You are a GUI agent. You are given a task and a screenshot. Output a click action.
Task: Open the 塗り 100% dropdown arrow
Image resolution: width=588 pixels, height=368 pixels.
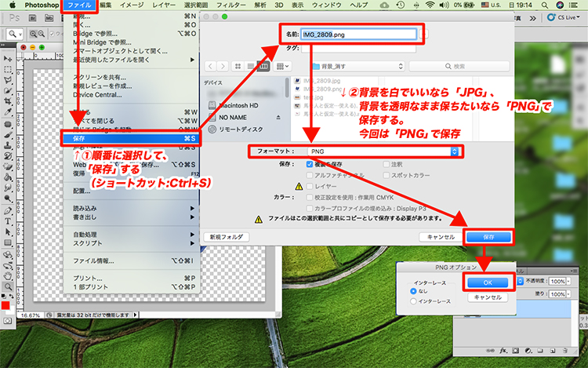[568, 294]
